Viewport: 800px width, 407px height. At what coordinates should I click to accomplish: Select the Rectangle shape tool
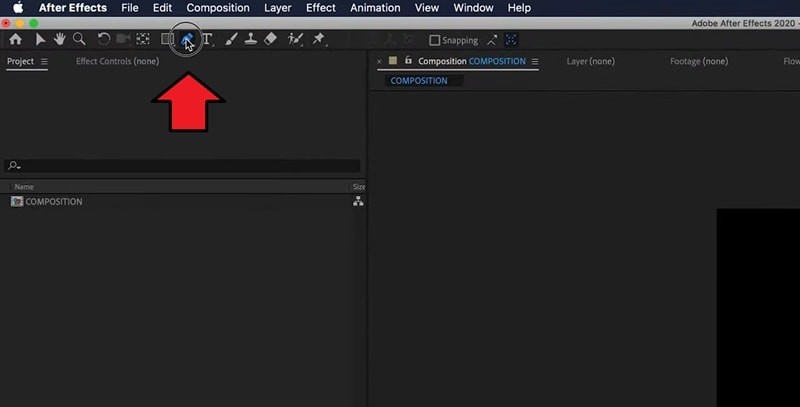pyautogui.click(x=167, y=39)
